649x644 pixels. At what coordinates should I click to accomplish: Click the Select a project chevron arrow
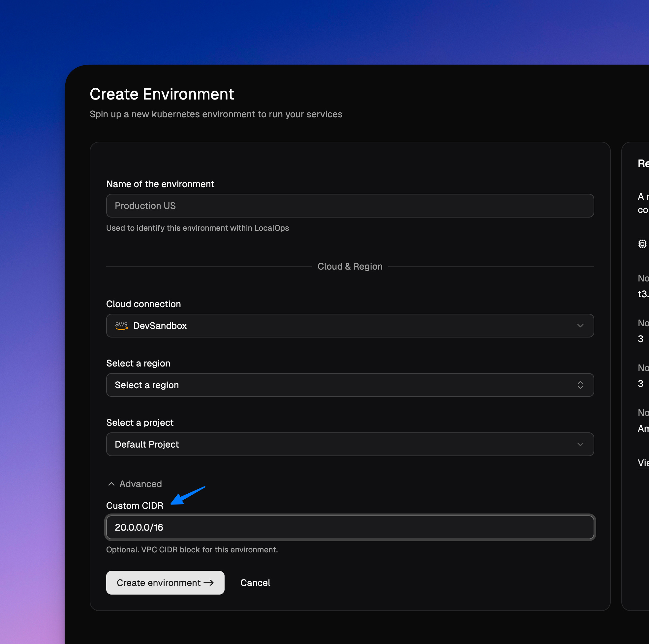pyautogui.click(x=580, y=444)
